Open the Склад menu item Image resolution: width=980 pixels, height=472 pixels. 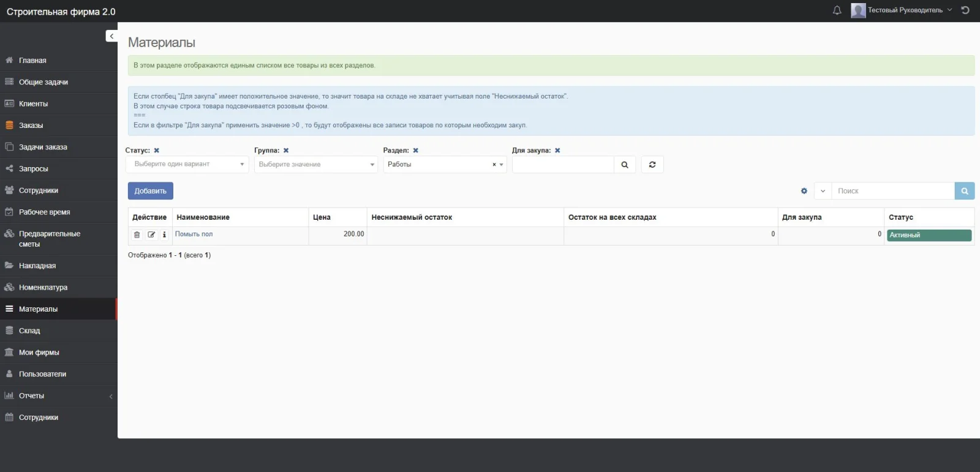coord(29,331)
